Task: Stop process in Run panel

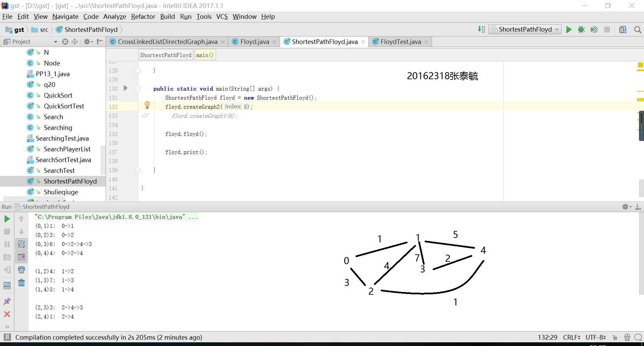Action: pos(7,232)
